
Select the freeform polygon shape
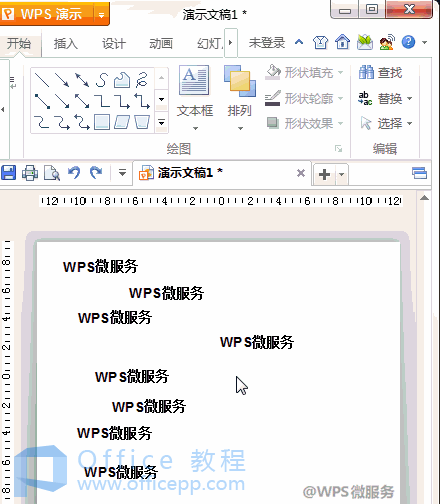[122, 80]
